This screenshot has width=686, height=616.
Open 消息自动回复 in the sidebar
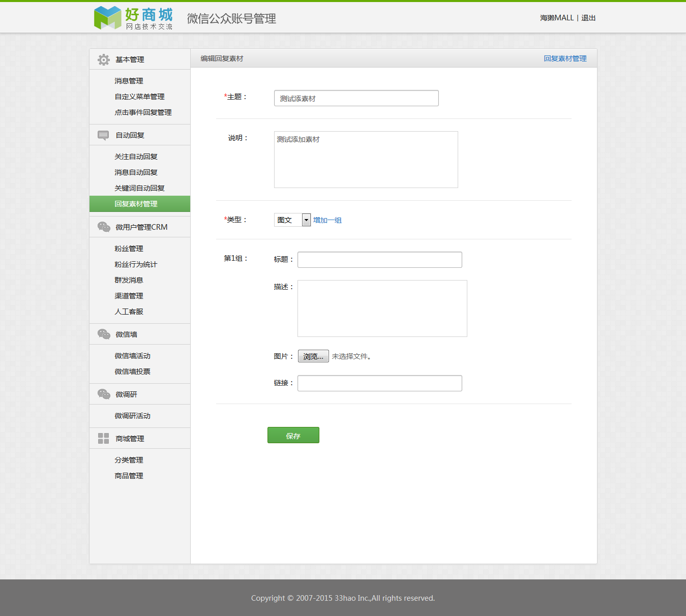pos(136,172)
